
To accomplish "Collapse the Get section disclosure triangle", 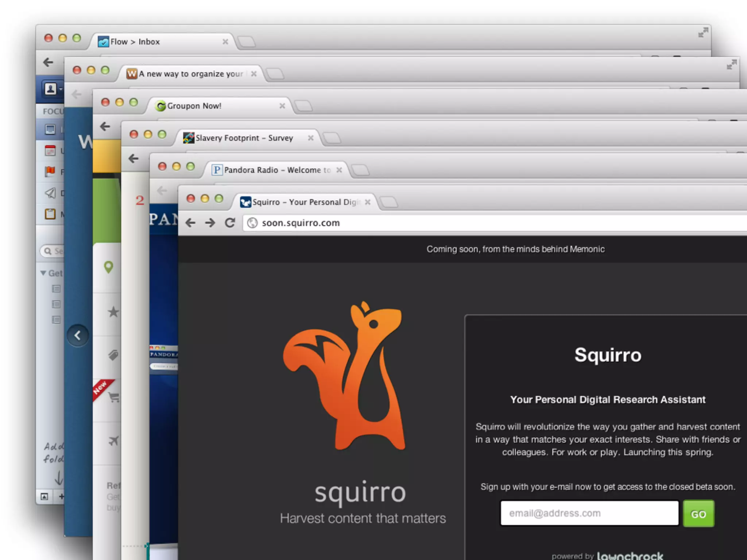I will tap(43, 273).
